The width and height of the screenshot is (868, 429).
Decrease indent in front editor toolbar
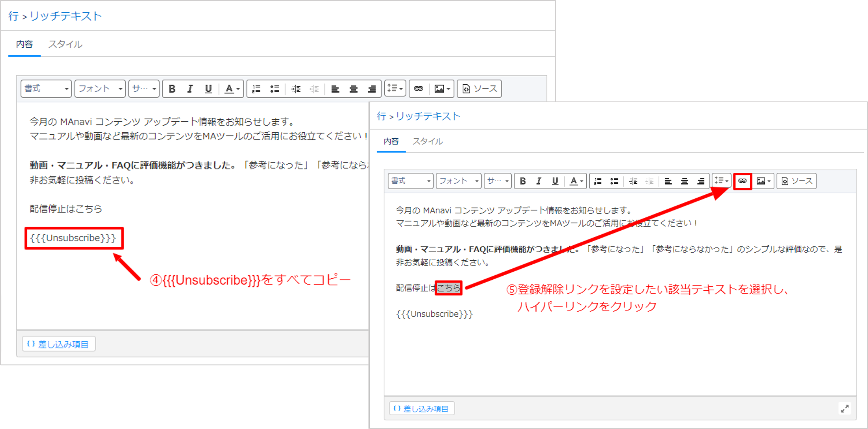(649, 181)
